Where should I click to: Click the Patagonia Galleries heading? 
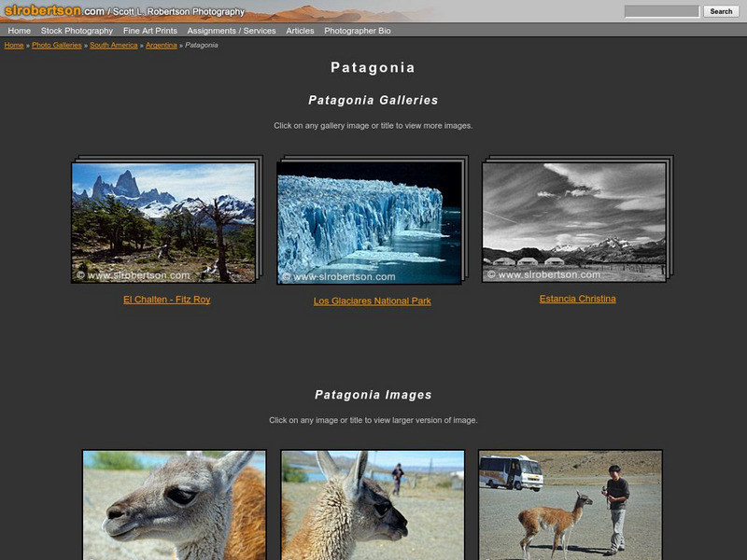coord(373,100)
